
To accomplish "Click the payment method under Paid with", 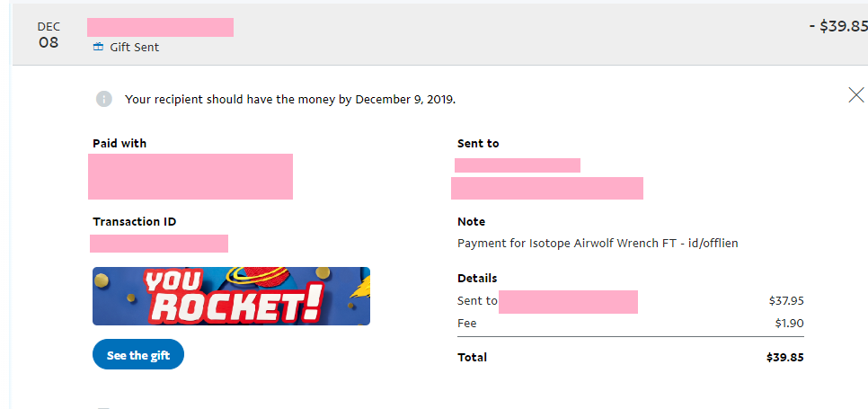I will tap(190, 176).
